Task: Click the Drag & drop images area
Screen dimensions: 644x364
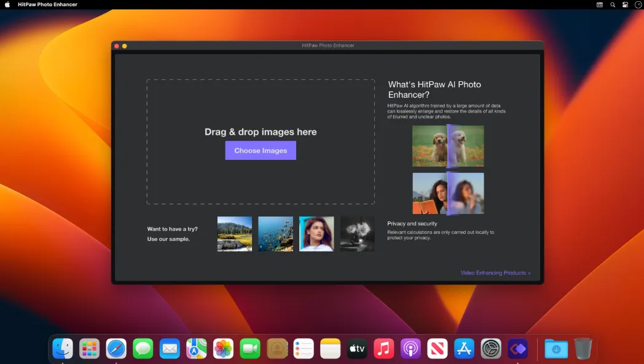Action: [x=261, y=142]
